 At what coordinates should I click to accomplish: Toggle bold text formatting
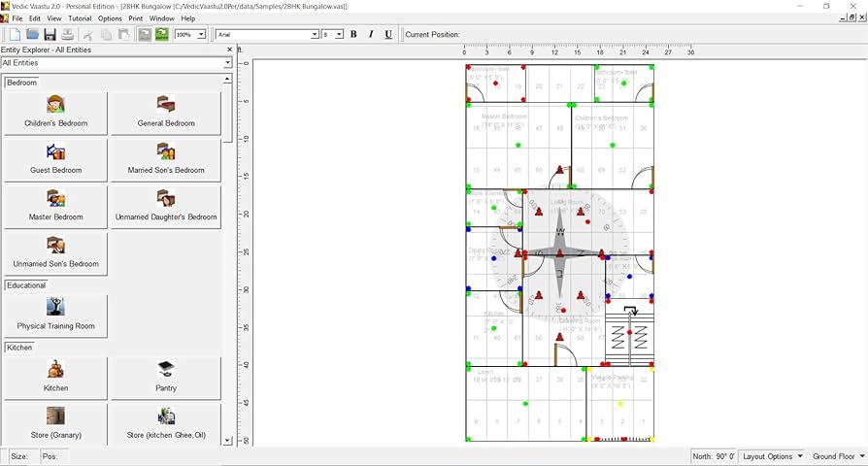point(353,34)
